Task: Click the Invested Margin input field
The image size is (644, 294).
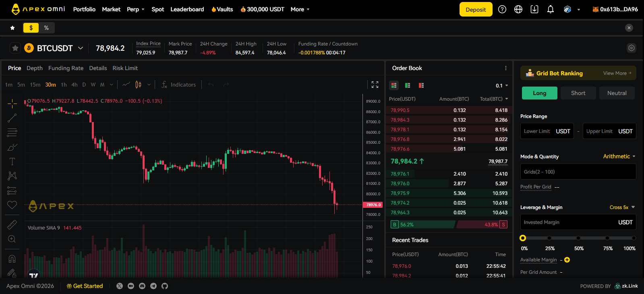Action: [568, 222]
